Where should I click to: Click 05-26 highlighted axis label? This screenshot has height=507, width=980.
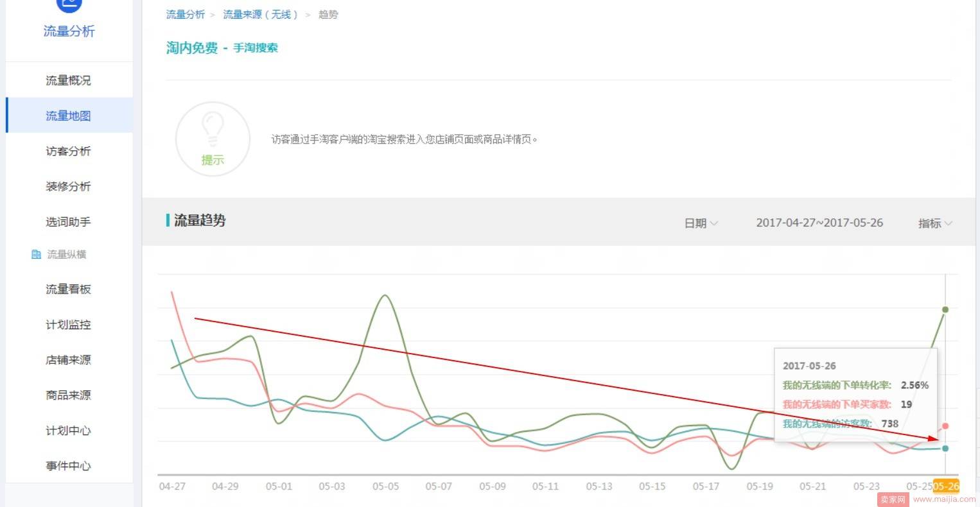tap(946, 486)
